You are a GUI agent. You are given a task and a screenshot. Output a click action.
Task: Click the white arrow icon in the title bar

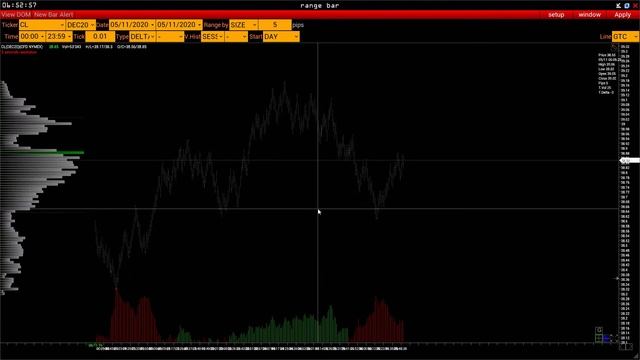tap(618, 6)
